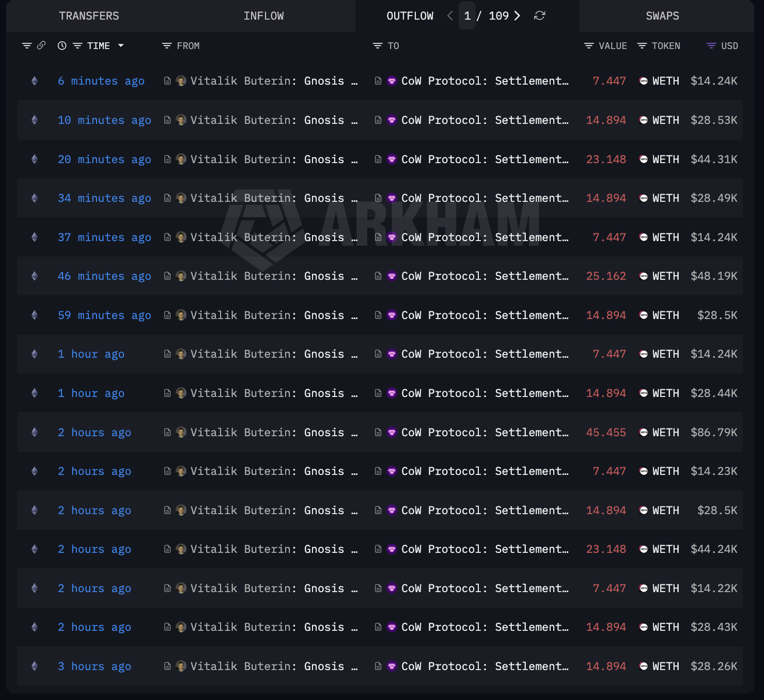Screen dimensions: 764x700
Task: Select the current page number field showing 1
Action: tap(467, 16)
